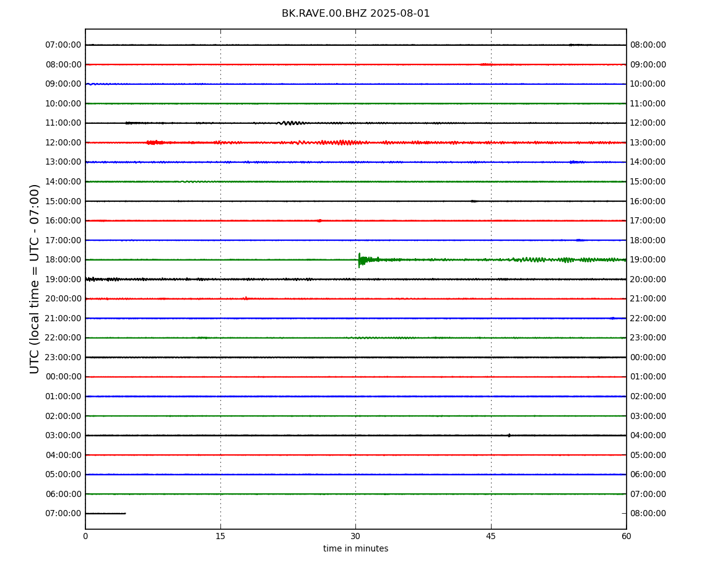Viewport: 712px width, 588px height.
Task: Click the right-axis 10:00:00 label
Action: coord(648,84)
